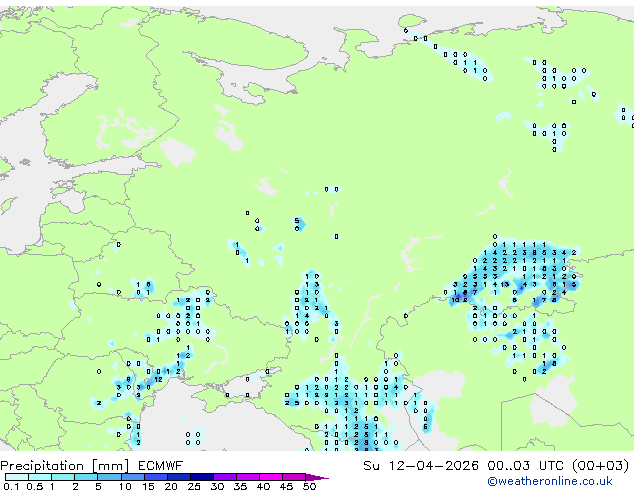Viewport: 634px width, 490px height.
Task: Click the 15–20 mm legend swatch
Action: point(156,477)
